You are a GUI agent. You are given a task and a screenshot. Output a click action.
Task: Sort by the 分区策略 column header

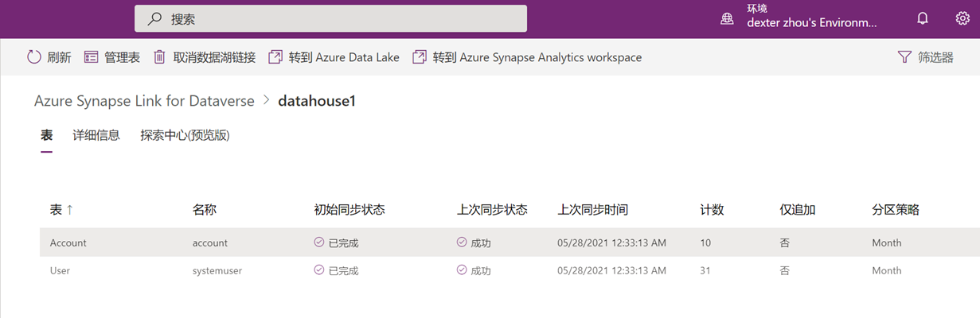[896, 210]
